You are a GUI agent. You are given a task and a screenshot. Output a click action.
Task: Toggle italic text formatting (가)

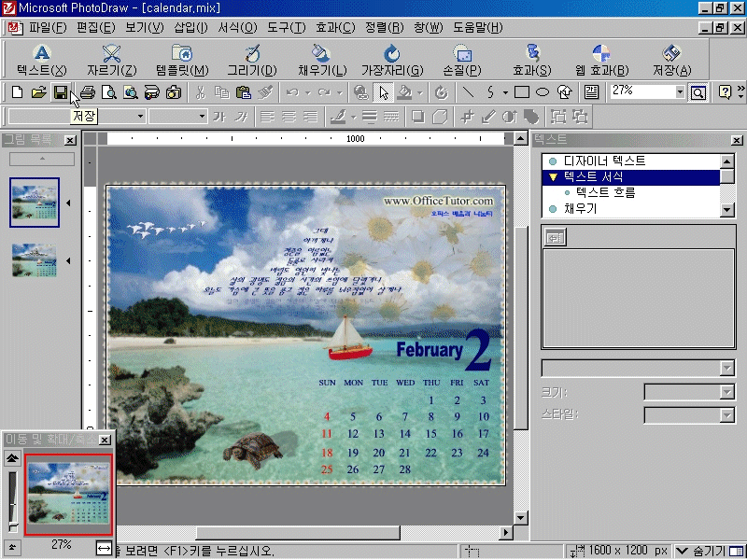[241, 116]
